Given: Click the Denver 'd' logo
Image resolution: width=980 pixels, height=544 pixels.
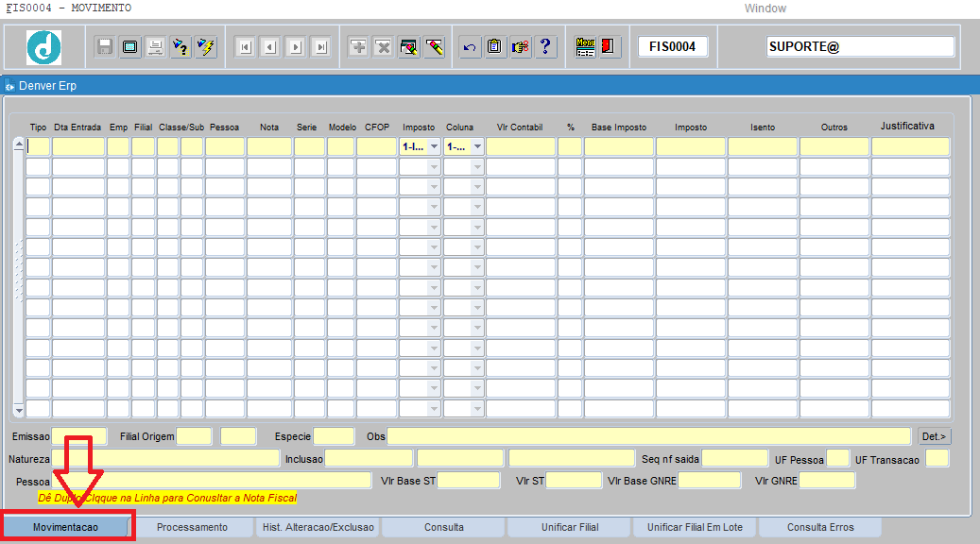Looking at the screenshot, I should (x=43, y=47).
